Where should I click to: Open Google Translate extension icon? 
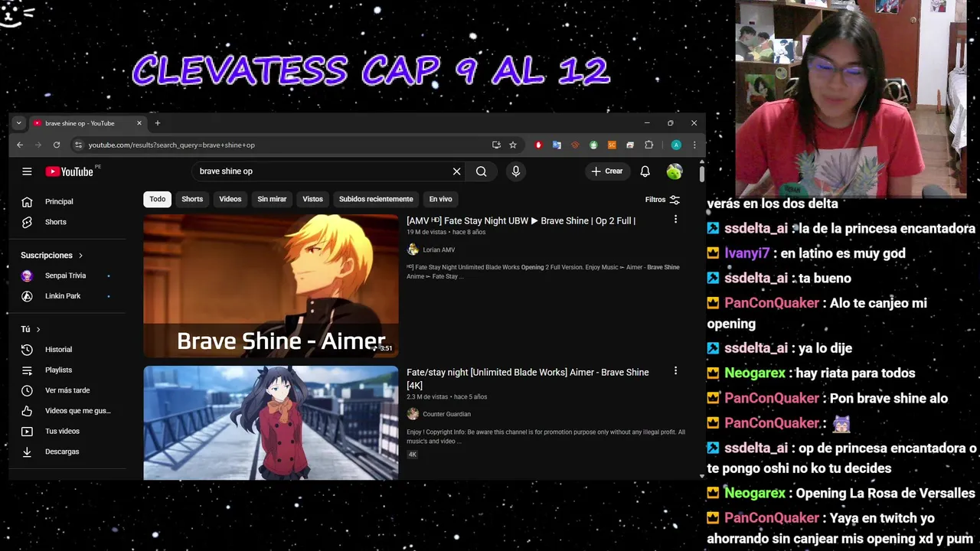point(557,145)
